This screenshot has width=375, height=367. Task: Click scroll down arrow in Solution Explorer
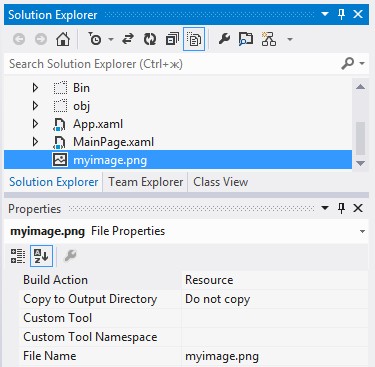pyautogui.click(x=360, y=163)
